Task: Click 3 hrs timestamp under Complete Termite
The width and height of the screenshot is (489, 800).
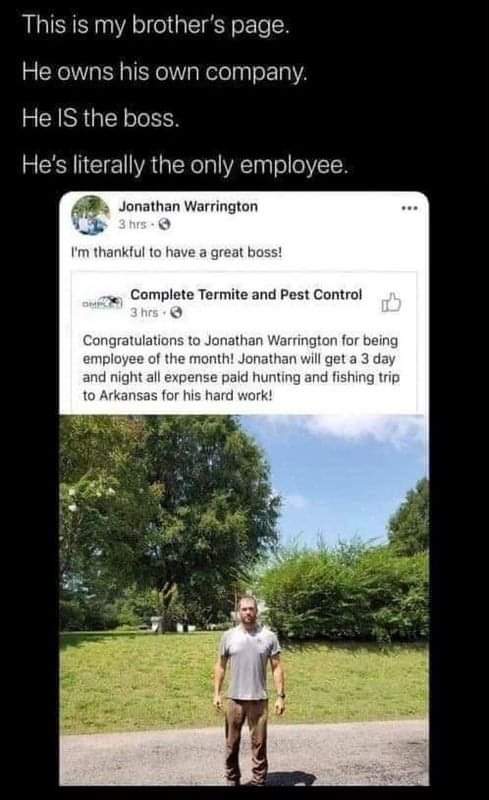Action: [144, 313]
